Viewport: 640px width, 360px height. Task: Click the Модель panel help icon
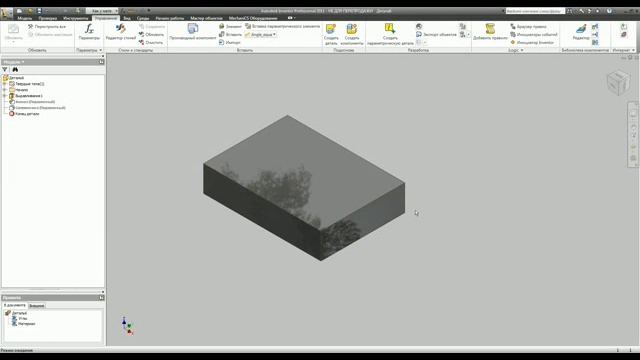pos(101,62)
